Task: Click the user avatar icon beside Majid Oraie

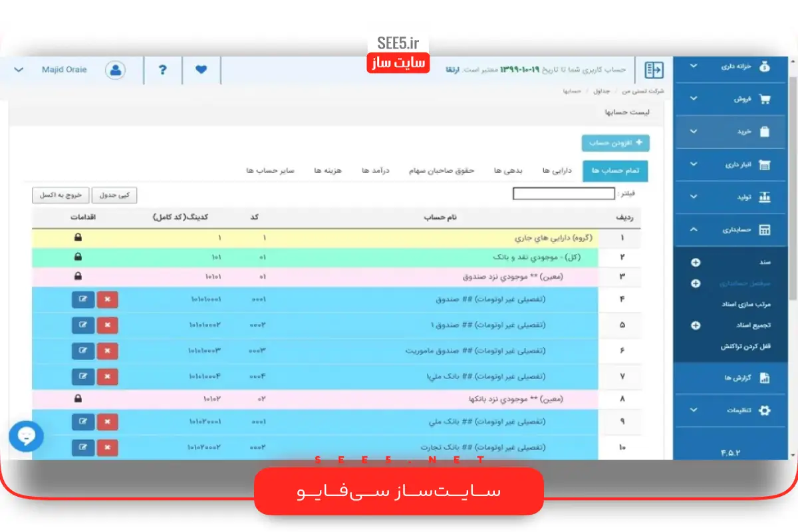Action: [116, 70]
